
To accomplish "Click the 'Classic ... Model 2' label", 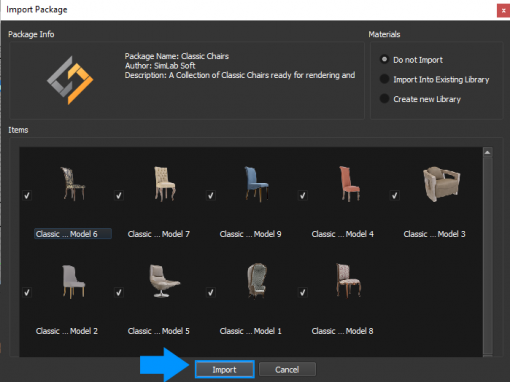I will pyautogui.click(x=67, y=331).
